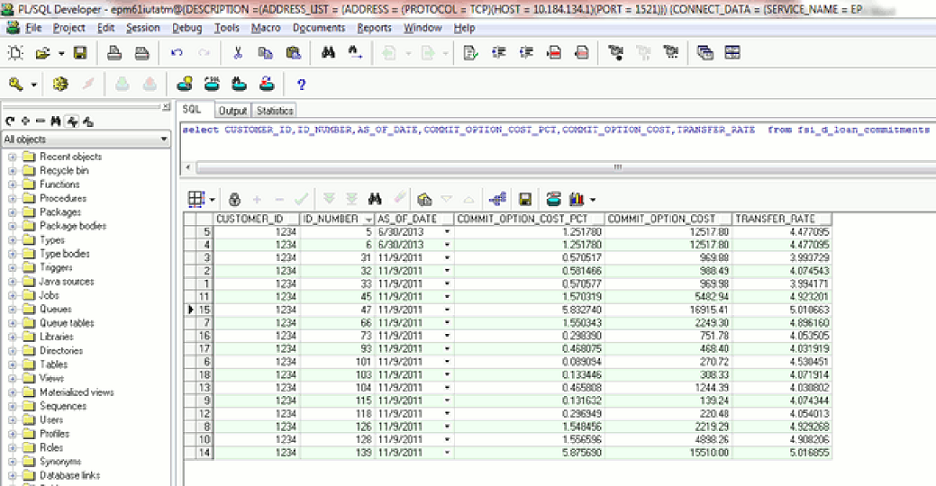This screenshot has width=936, height=486.
Task: Switch to the Output tab
Action: 232,110
